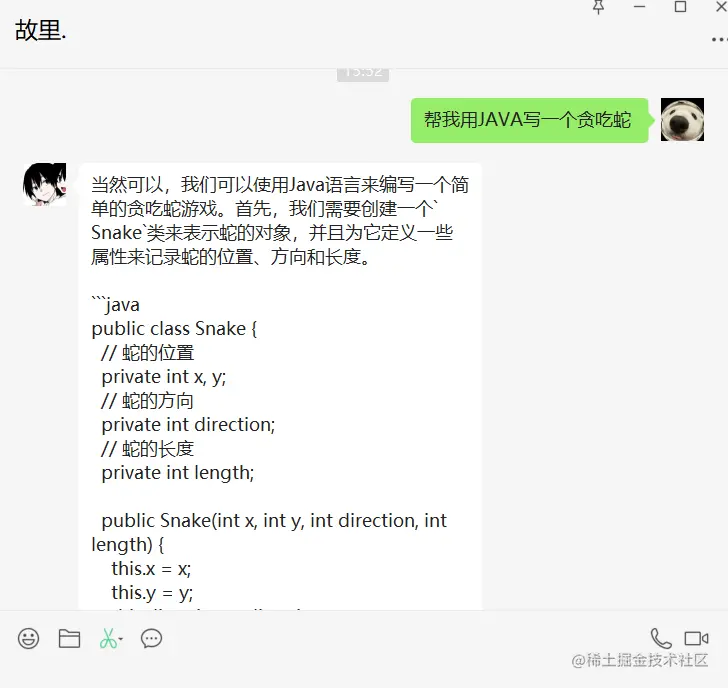Viewport: 728px width, 688px height.
Task: Click the dog avatar of the sender
Action: pyautogui.click(x=682, y=119)
